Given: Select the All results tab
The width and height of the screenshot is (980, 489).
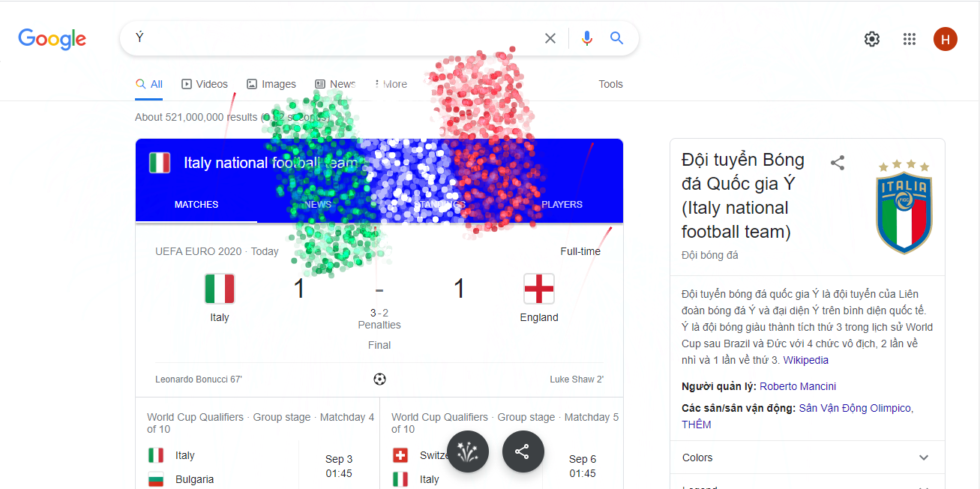Looking at the screenshot, I should click(x=149, y=84).
